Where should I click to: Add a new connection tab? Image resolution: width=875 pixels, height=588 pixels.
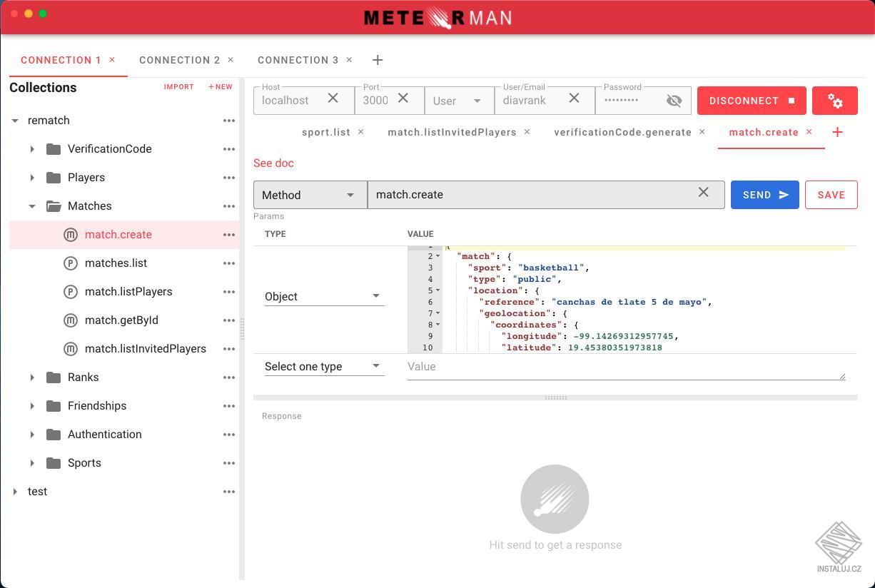378,60
